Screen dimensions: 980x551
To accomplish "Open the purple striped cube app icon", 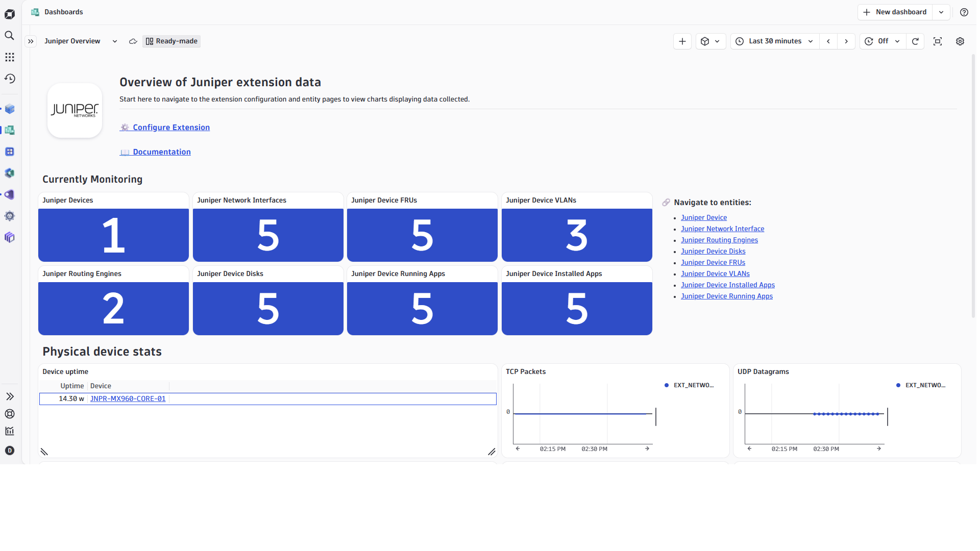I will [10, 237].
